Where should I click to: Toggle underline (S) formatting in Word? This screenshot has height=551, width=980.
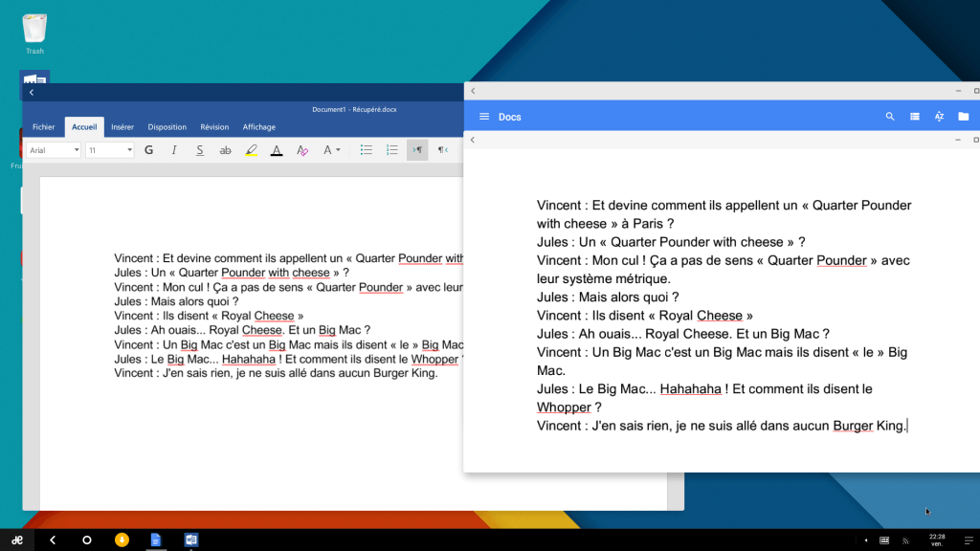pyautogui.click(x=200, y=150)
